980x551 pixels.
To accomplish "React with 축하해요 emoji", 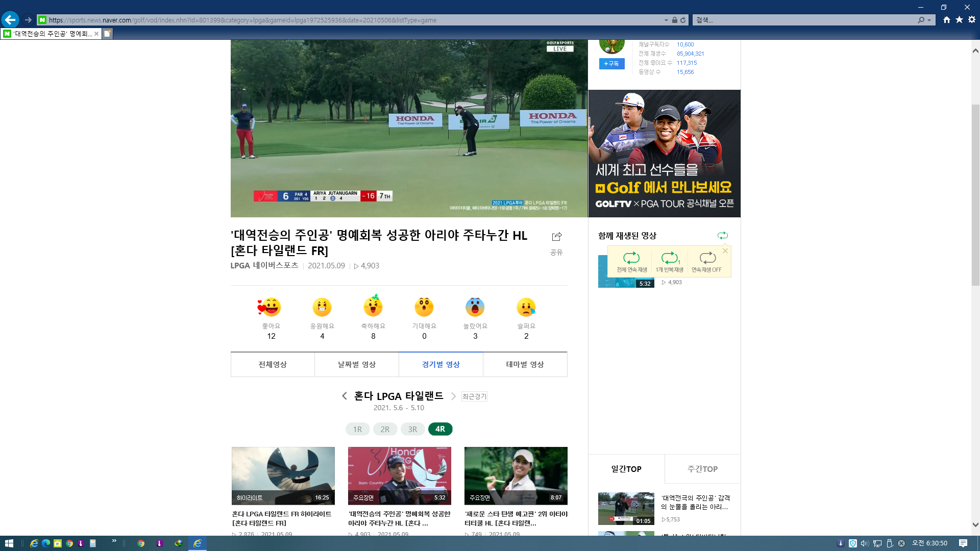I will click(x=373, y=306).
